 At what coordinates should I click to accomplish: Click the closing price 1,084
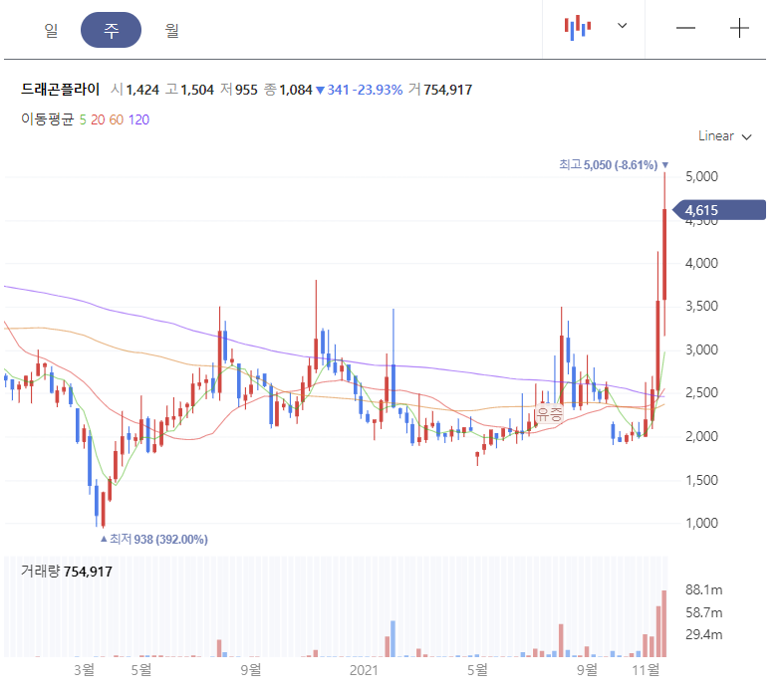[296, 90]
